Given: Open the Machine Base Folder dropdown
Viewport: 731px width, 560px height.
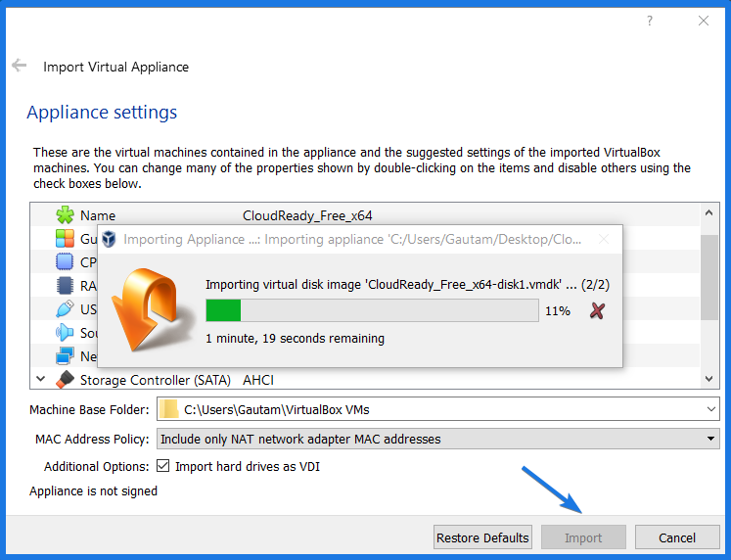Looking at the screenshot, I should coord(711,409).
